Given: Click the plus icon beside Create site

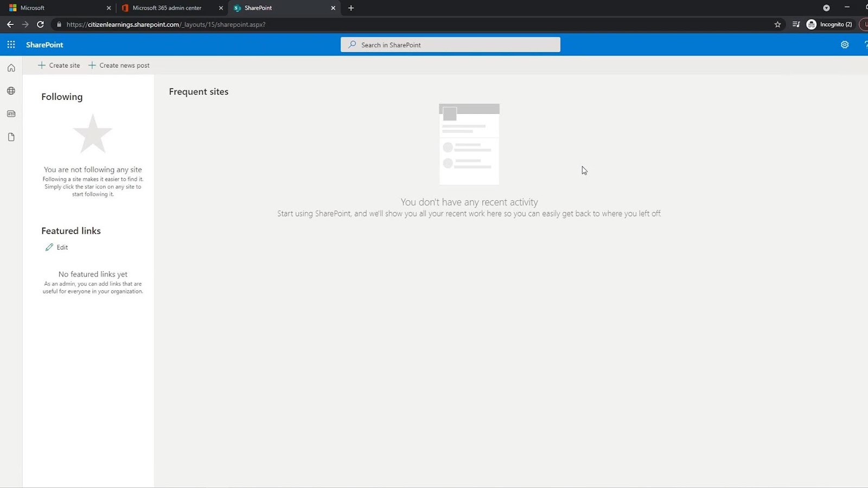Looking at the screenshot, I should tap(42, 65).
